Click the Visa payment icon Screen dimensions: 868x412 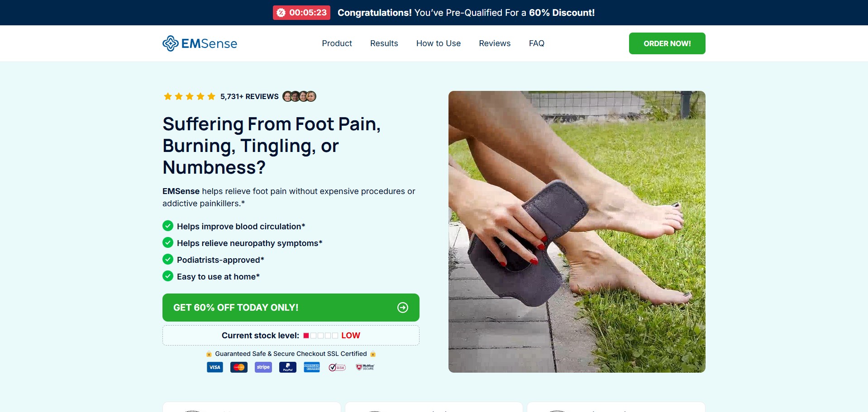tap(215, 367)
